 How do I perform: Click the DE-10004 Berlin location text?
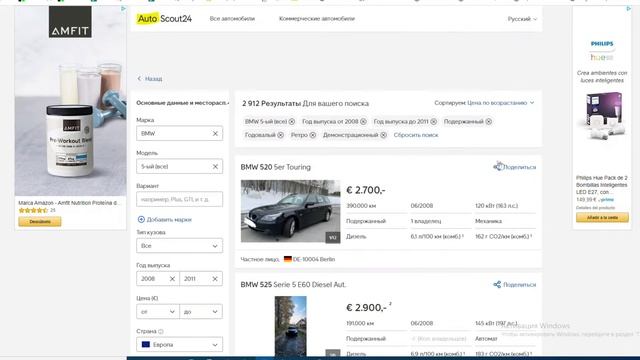pyautogui.click(x=314, y=259)
